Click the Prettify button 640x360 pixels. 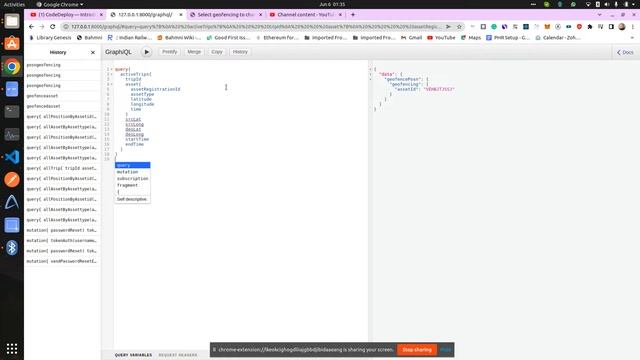[x=169, y=52]
